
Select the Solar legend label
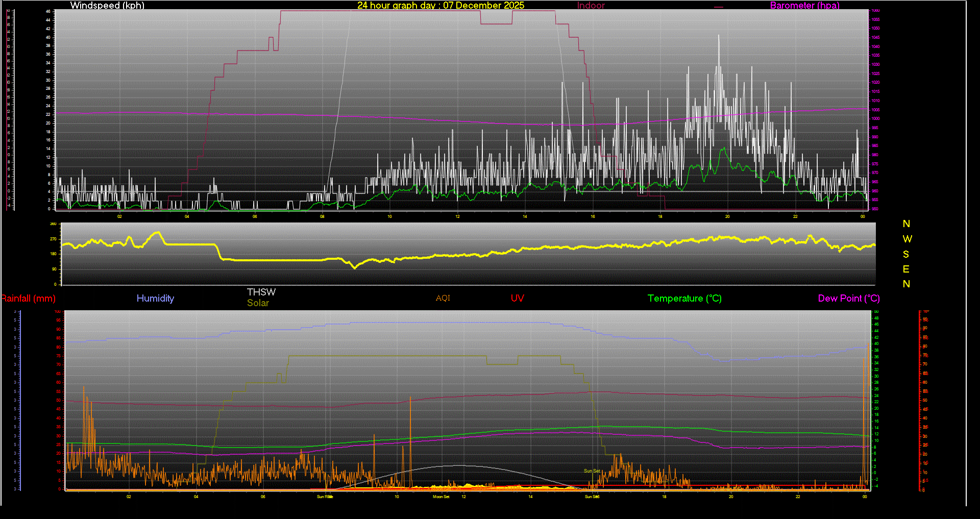(258, 303)
